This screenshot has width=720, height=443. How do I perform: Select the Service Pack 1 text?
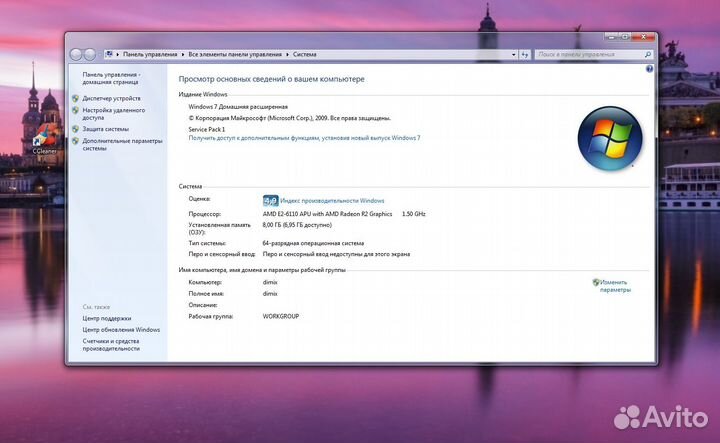[207, 129]
